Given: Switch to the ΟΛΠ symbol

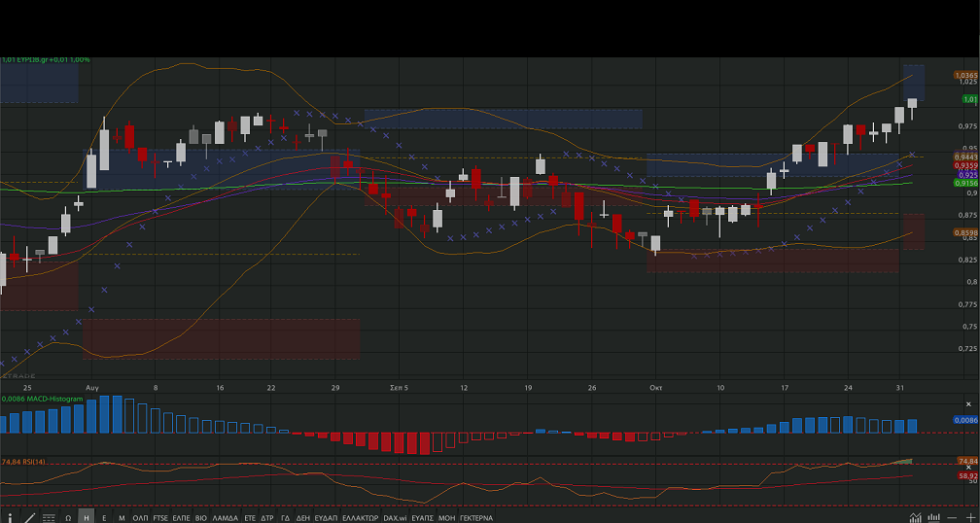Looking at the screenshot, I should tap(141, 518).
